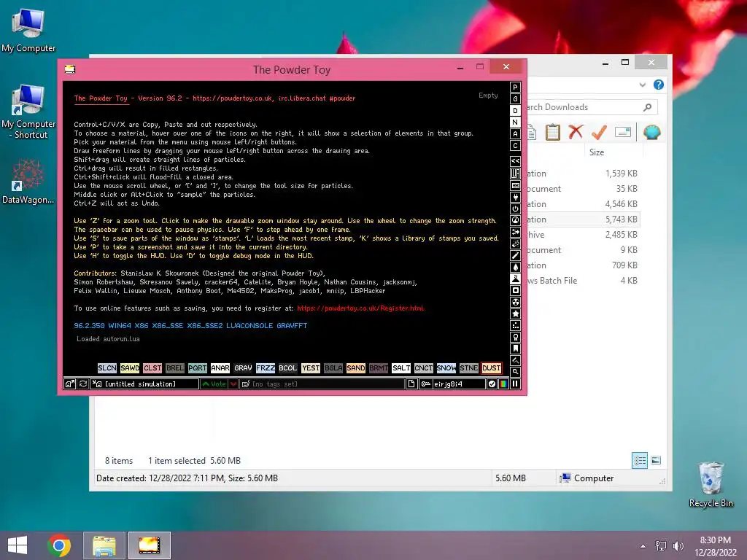Select the Decoration brush category icon
Viewport: 747px width, 560px height.
point(515,360)
